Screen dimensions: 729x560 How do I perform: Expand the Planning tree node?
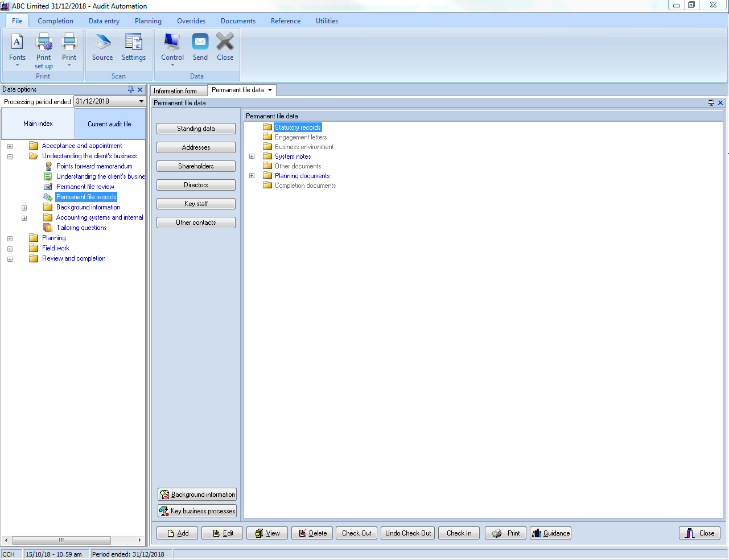coord(10,238)
